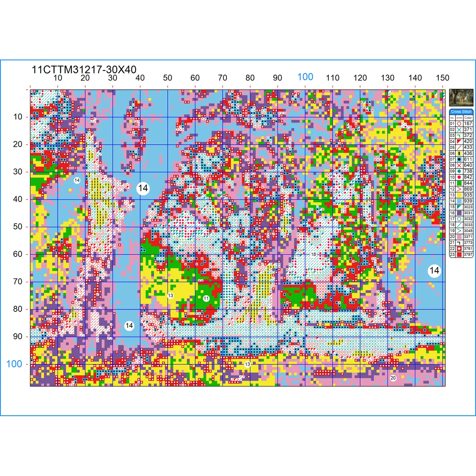The width and height of the screenshot is (476, 476).
Task: Select the red arrowhead symbol for color 869
Action: coord(459,189)
